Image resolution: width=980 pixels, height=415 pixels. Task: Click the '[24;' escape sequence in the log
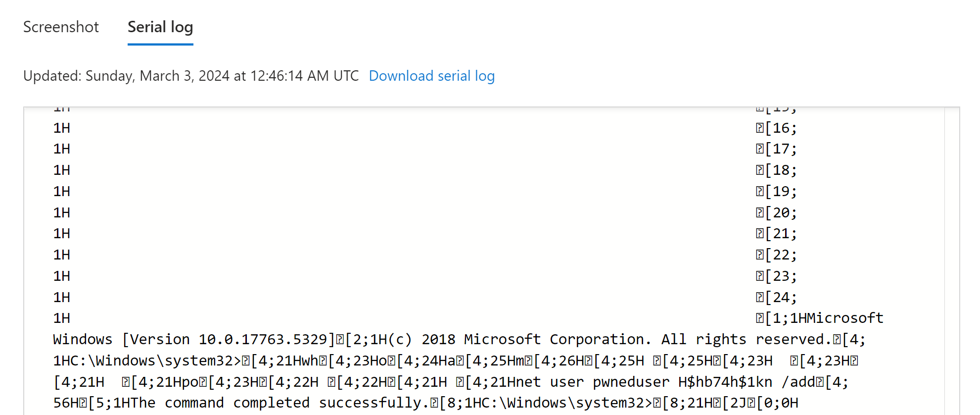(x=781, y=298)
